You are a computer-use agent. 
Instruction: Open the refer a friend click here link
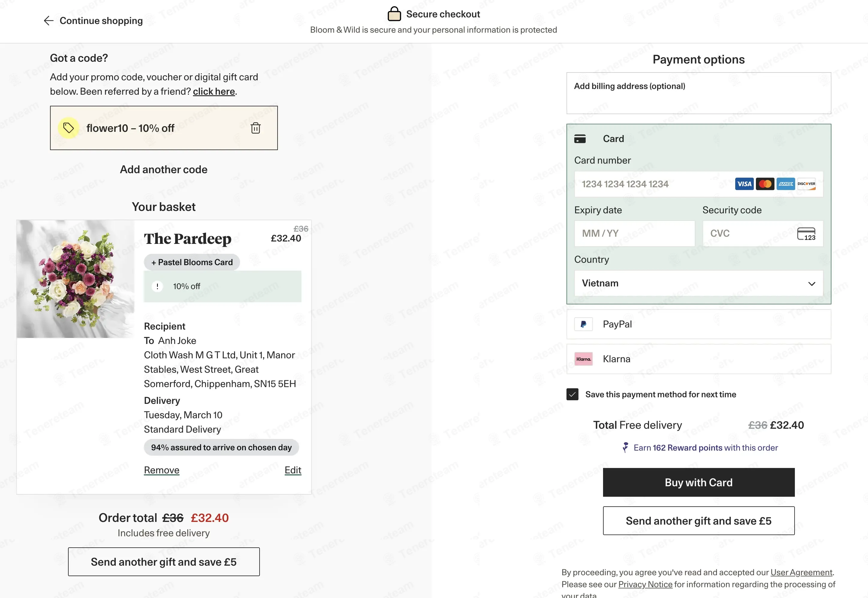coord(214,91)
